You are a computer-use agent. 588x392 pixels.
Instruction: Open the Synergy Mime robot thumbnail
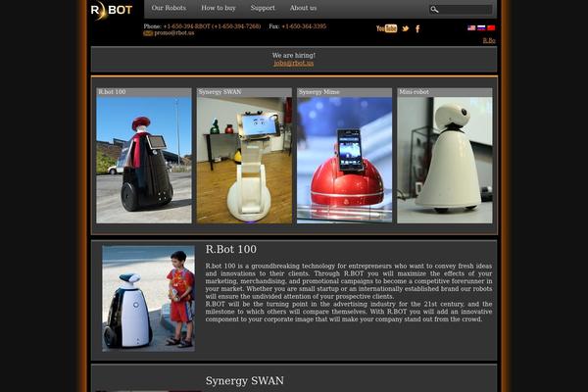(345, 156)
